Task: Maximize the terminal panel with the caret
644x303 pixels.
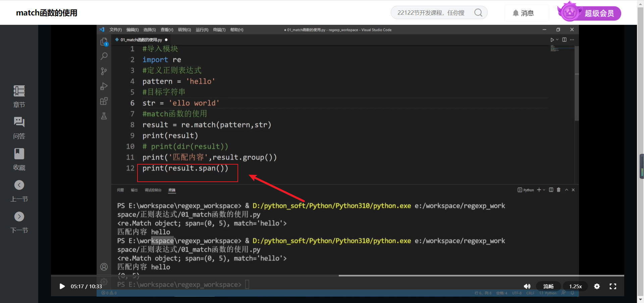Action: point(567,190)
